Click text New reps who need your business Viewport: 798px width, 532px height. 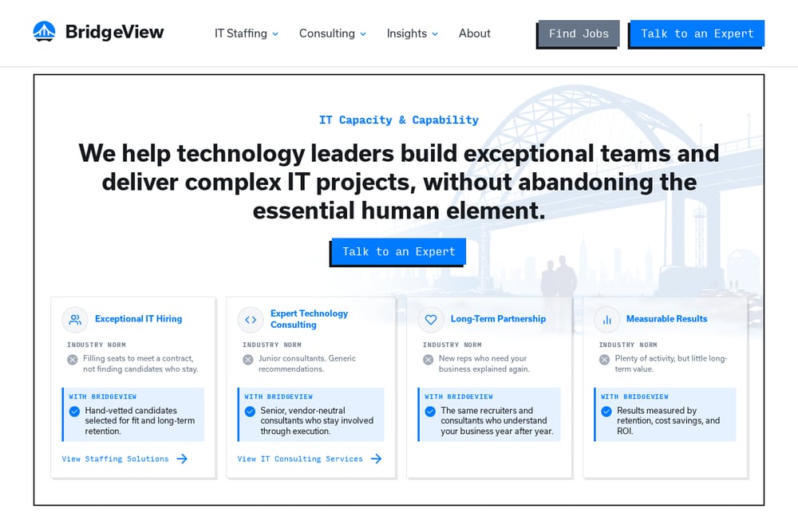[484, 364]
